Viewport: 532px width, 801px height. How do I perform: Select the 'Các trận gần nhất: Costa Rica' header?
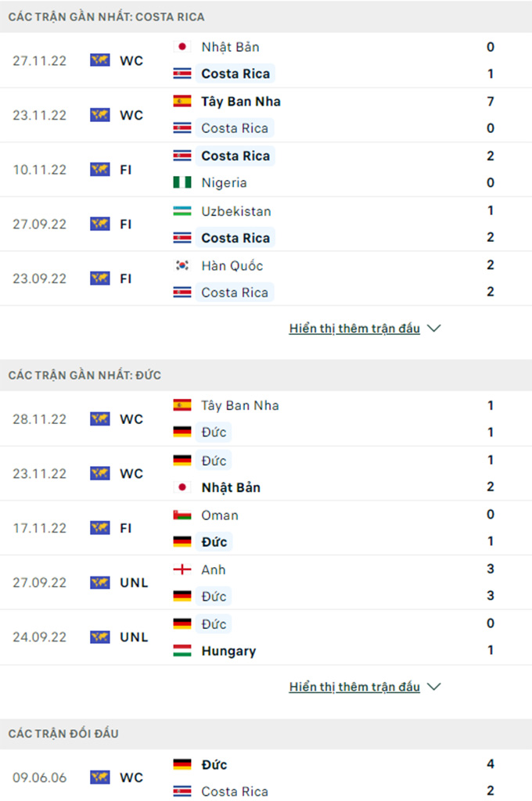pyautogui.click(x=106, y=16)
